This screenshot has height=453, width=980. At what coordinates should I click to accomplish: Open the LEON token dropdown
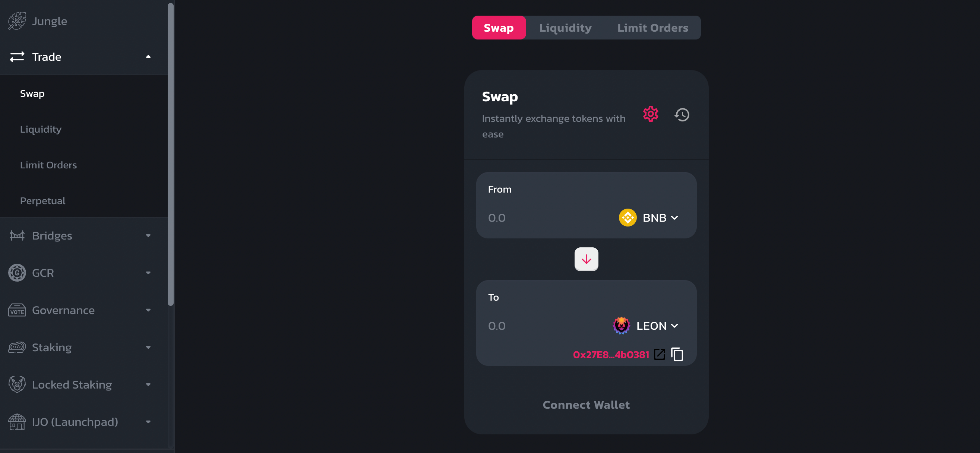(x=646, y=326)
